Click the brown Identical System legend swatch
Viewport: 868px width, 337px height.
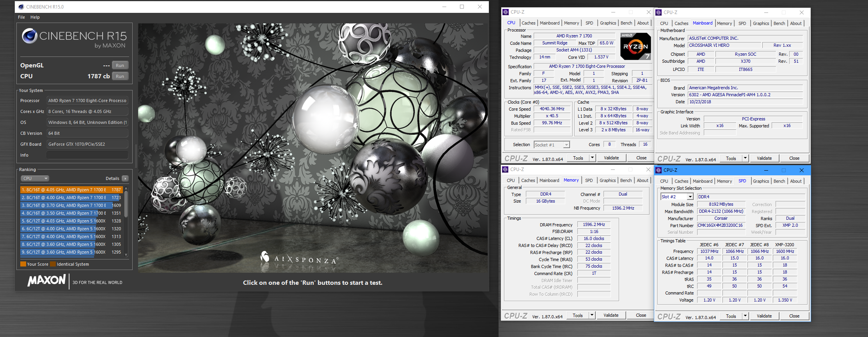tap(53, 264)
